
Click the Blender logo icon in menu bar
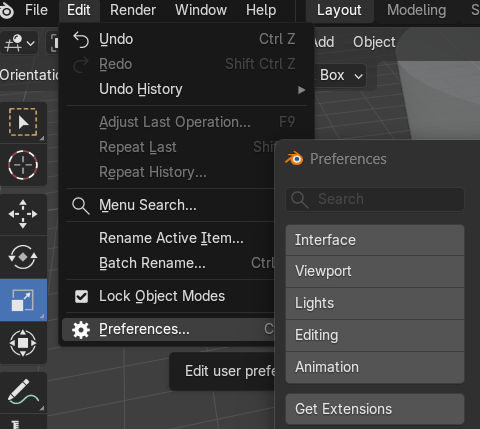click(7, 10)
